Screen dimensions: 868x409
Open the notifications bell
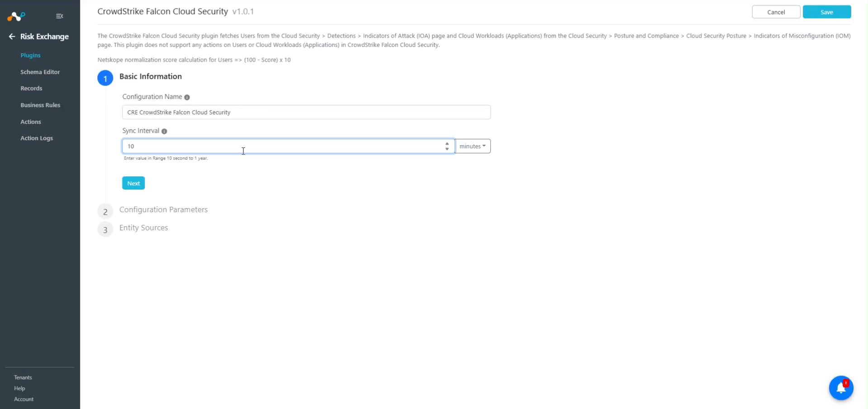[x=841, y=388]
